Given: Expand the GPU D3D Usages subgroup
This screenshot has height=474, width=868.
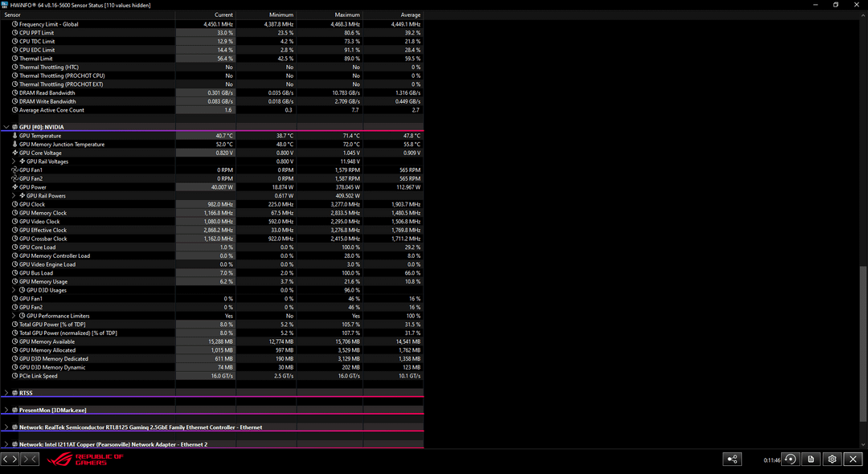Looking at the screenshot, I should click(14, 290).
